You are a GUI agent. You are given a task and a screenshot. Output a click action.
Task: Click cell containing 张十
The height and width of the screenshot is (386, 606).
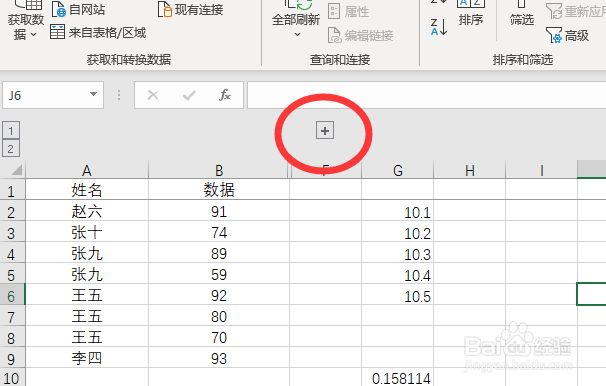87,231
